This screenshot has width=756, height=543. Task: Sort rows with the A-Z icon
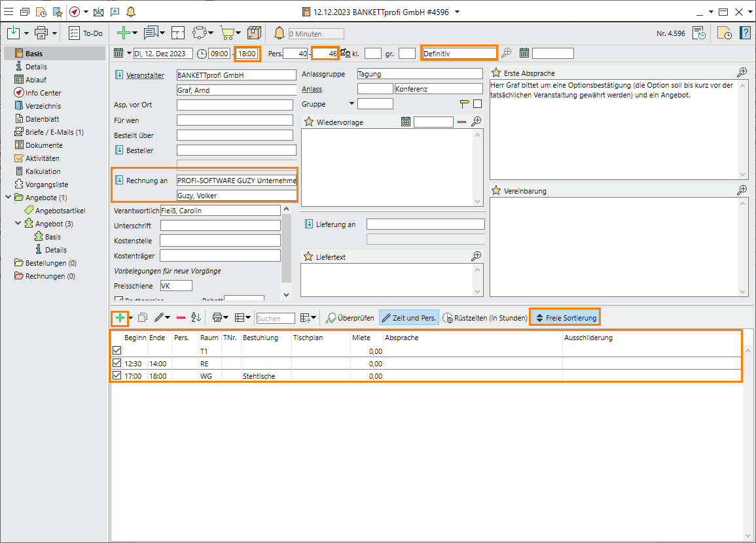(196, 318)
